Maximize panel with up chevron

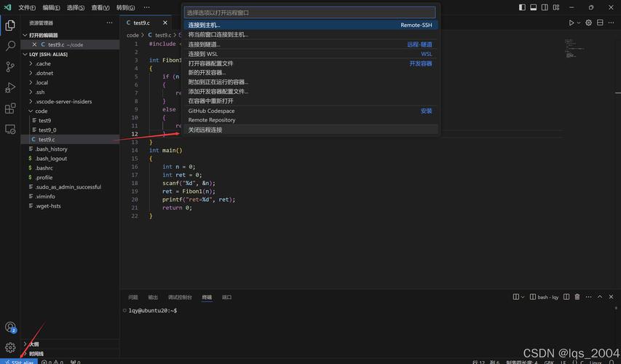coord(600,297)
